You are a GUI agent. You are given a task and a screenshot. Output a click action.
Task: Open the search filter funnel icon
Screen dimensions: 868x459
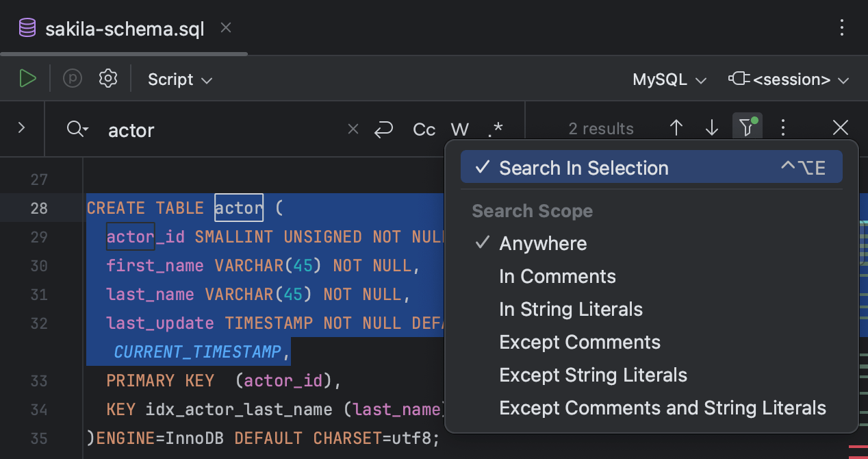click(x=747, y=127)
